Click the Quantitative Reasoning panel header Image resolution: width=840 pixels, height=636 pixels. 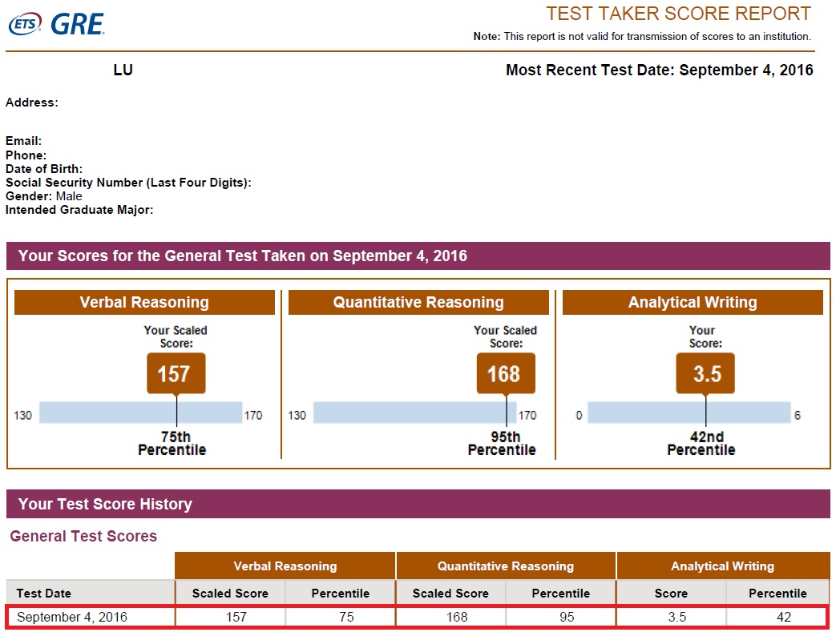tap(419, 303)
